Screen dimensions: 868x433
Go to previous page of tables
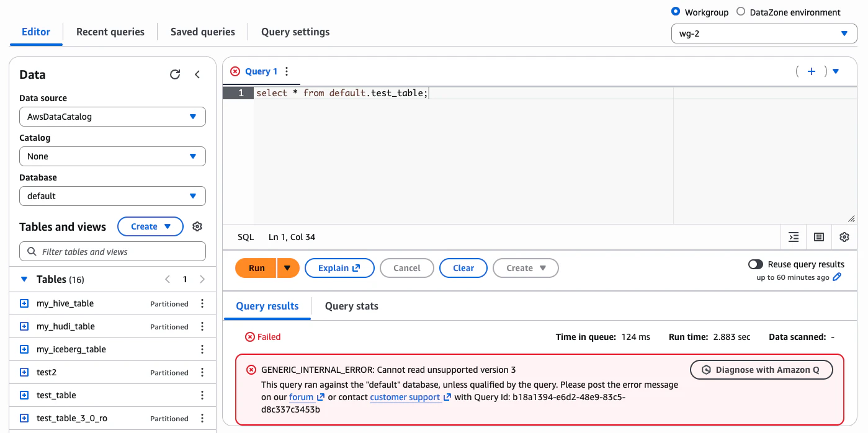pyautogui.click(x=168, y=280)
